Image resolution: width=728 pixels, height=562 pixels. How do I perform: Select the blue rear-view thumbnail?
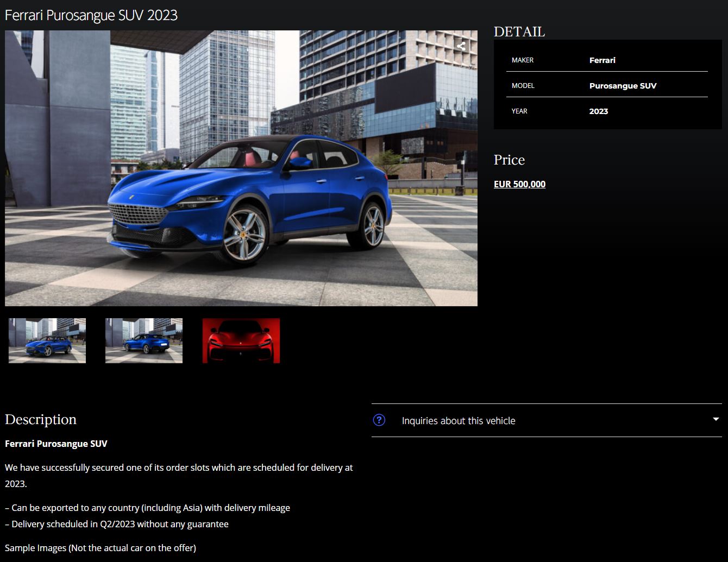(x=144, y=340)
